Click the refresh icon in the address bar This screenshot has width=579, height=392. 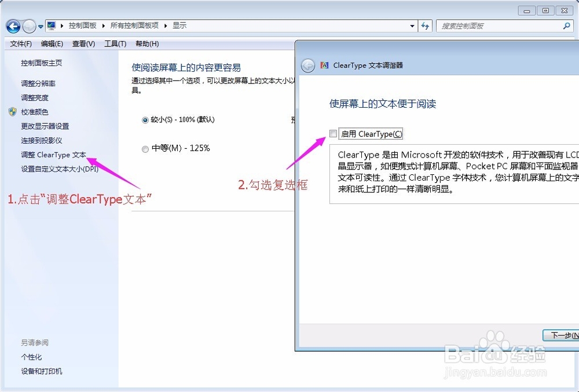(426, 25)
